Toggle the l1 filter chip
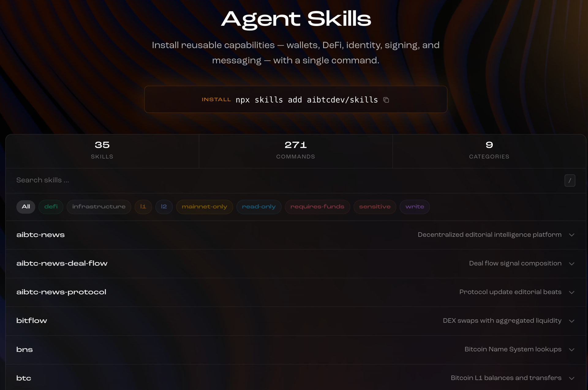The image size is (588, 390). (143, 207)
